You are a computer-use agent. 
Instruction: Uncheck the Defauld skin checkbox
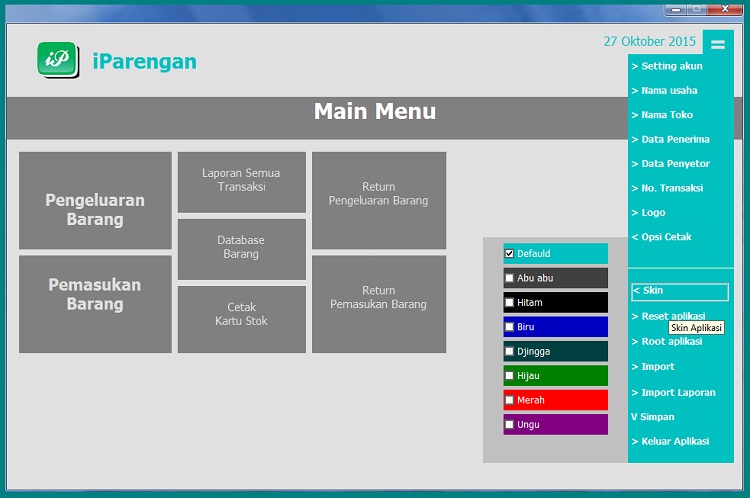509,254
